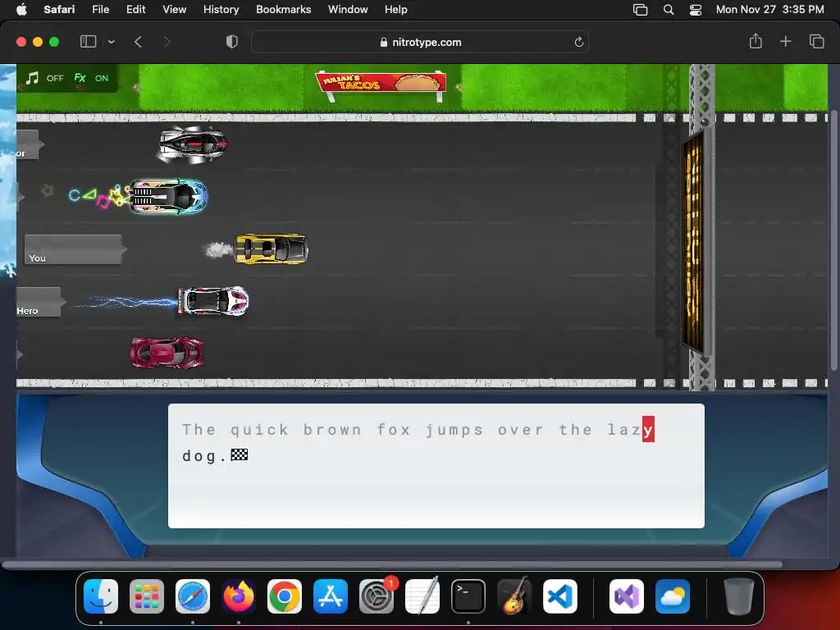Click the highlighted red letter y

[x=648, y=429]
